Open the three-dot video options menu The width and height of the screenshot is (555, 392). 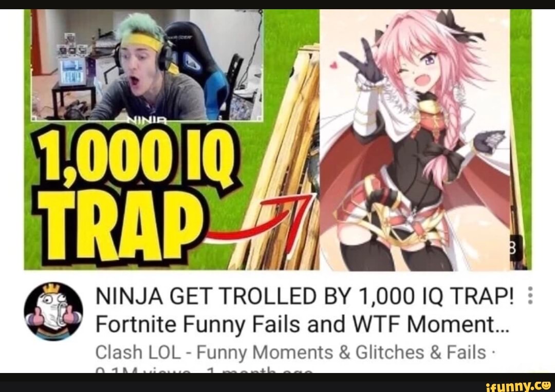click(530, 295)
